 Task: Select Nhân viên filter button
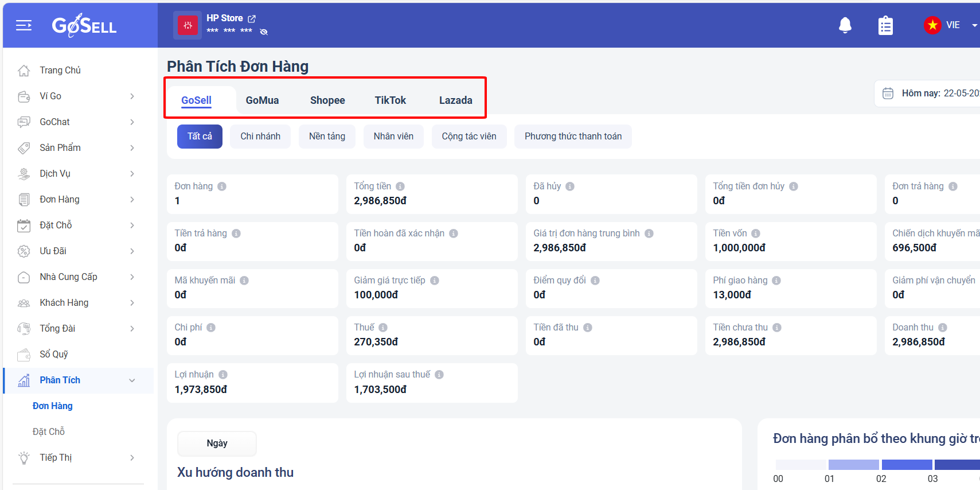[x=393, y=137]
